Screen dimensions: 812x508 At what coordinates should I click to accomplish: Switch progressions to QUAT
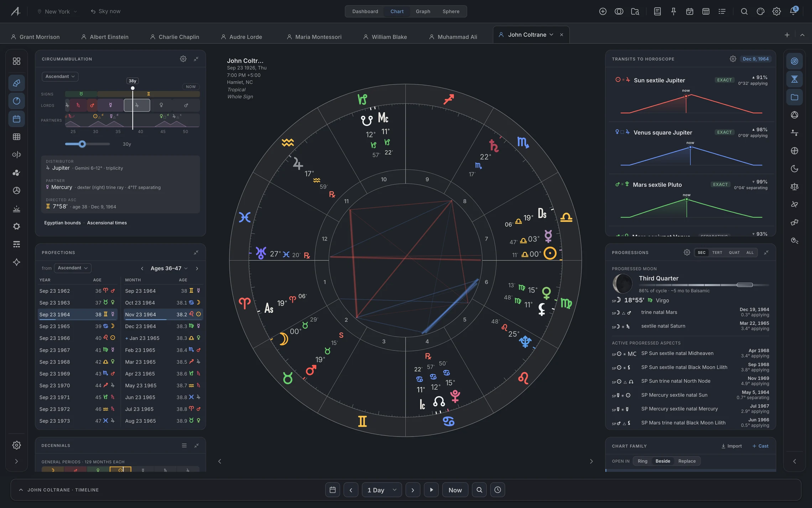734,252
